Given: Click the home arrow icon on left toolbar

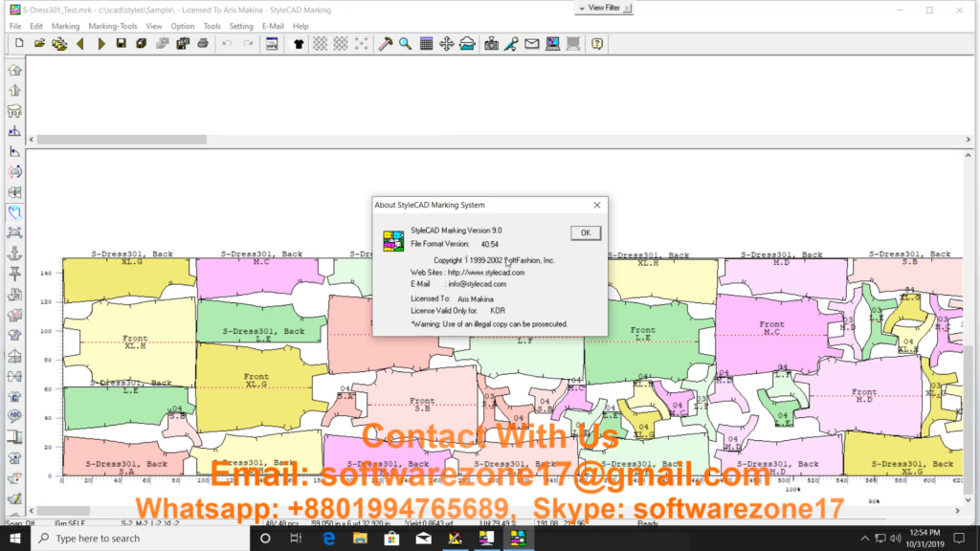Looking at the screenshot, I should (x=14, y=70).
